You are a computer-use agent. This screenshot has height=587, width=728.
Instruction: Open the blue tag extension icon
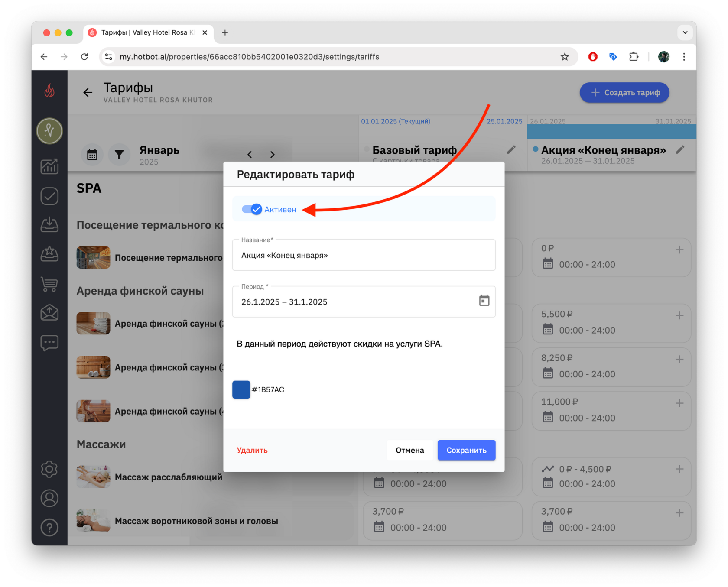pyautogui.click(x=613, y=57)
